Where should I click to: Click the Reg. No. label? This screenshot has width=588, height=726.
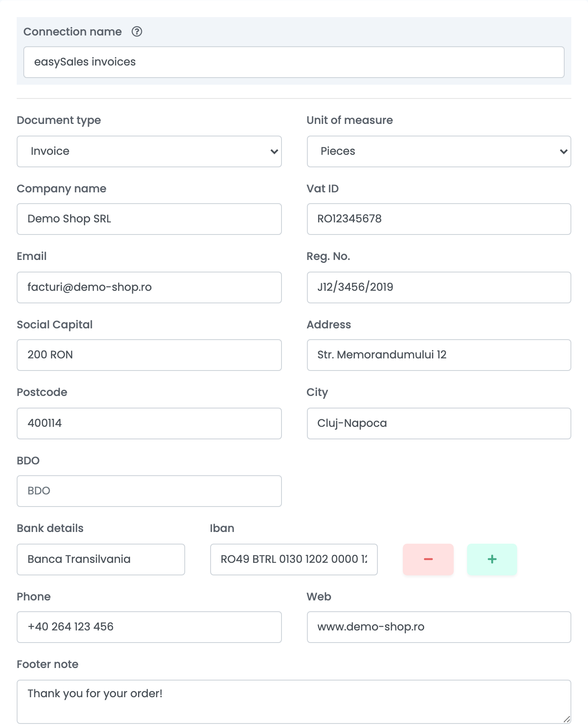328,256
